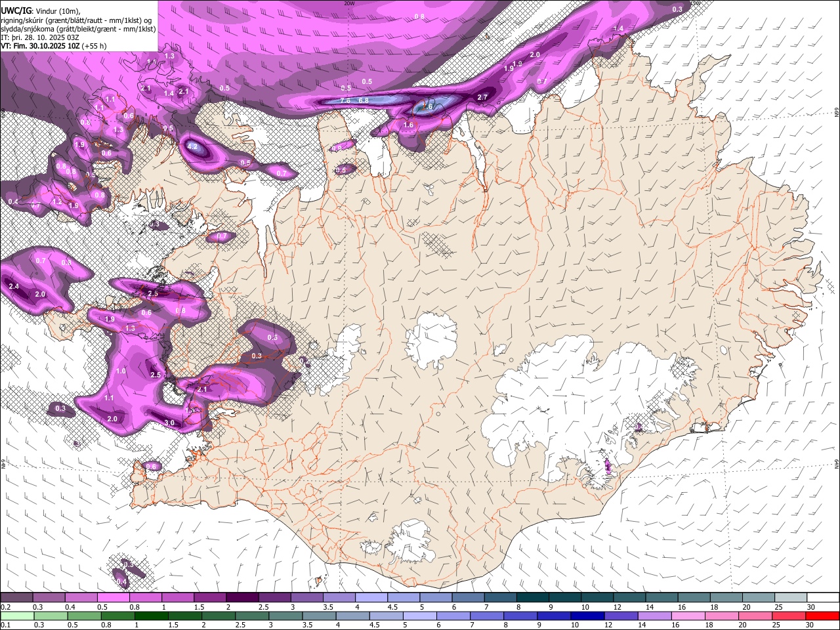Select the darkest green 1–1.5 rain swatch
Screen dimensions: 840x630
[x=152, y=616]
